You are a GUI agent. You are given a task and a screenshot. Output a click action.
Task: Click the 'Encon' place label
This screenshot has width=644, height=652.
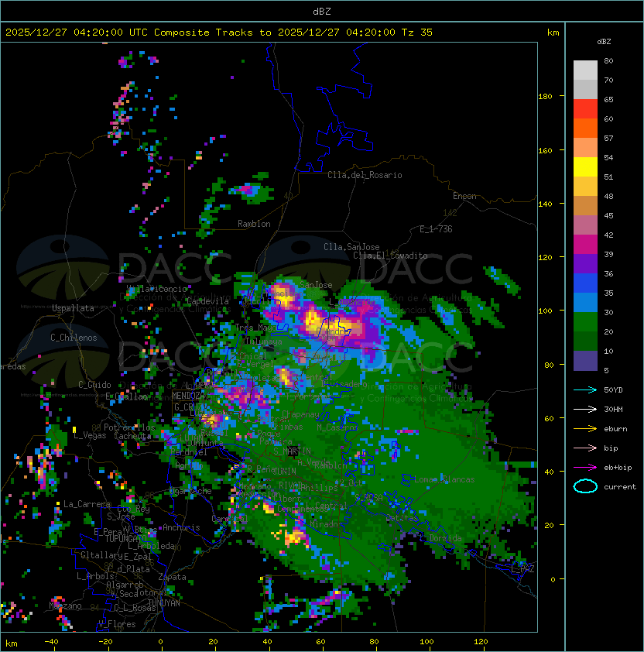[x=464, y=196]
